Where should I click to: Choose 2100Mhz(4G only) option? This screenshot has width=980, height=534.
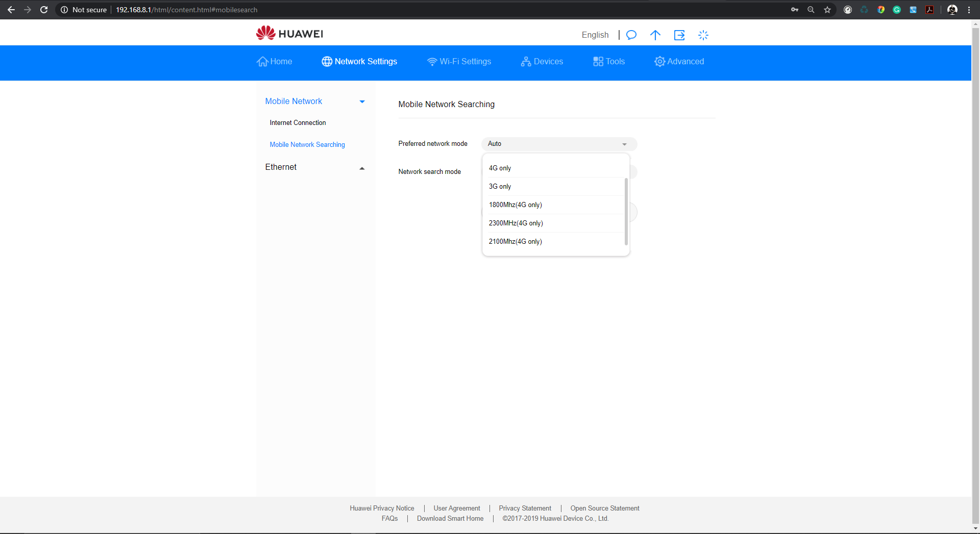[x=556, y=241]
